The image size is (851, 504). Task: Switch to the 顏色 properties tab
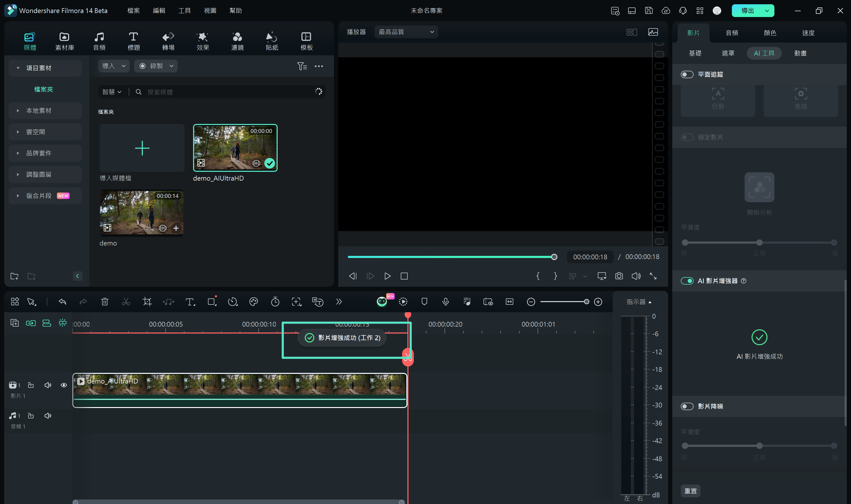[x=770, y=33]
